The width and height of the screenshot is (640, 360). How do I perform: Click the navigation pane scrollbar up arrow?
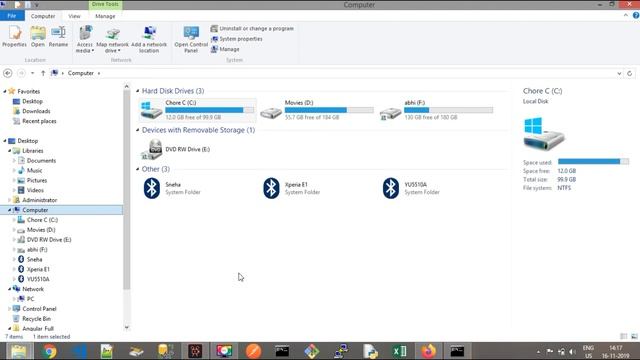pos(127,87)
